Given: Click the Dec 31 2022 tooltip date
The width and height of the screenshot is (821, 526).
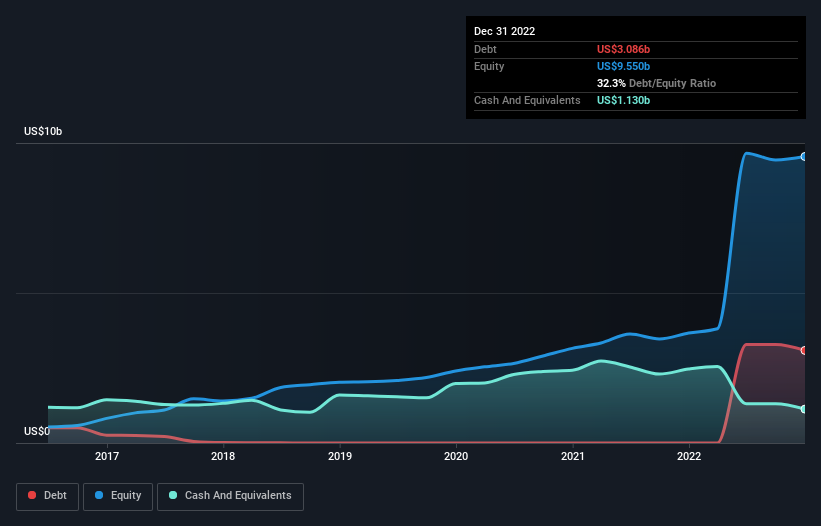Looking at the screenshot, I should [x=504, y=31].
